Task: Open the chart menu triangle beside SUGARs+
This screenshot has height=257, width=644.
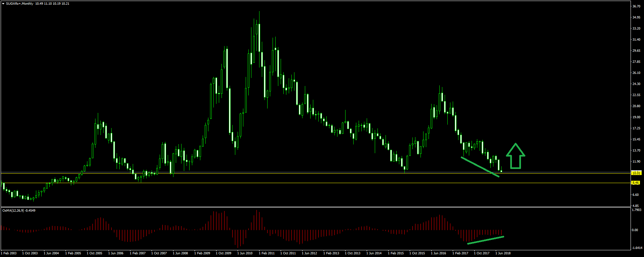Action: [3, 4]
